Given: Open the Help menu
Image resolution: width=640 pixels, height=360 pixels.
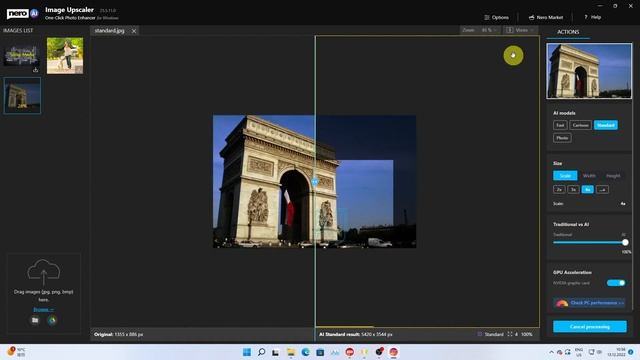Looking at the screenshot, I should (593, 17).
